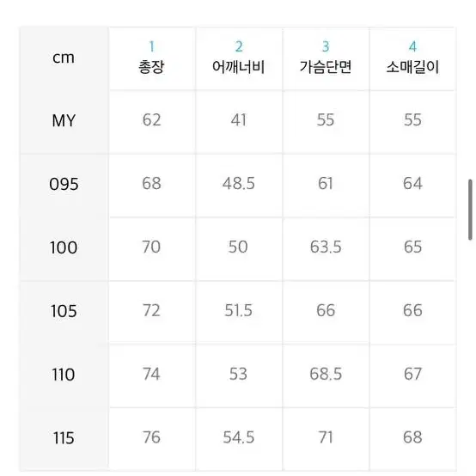Select the 총장 column header
The image size is (476, 476).
152,58
